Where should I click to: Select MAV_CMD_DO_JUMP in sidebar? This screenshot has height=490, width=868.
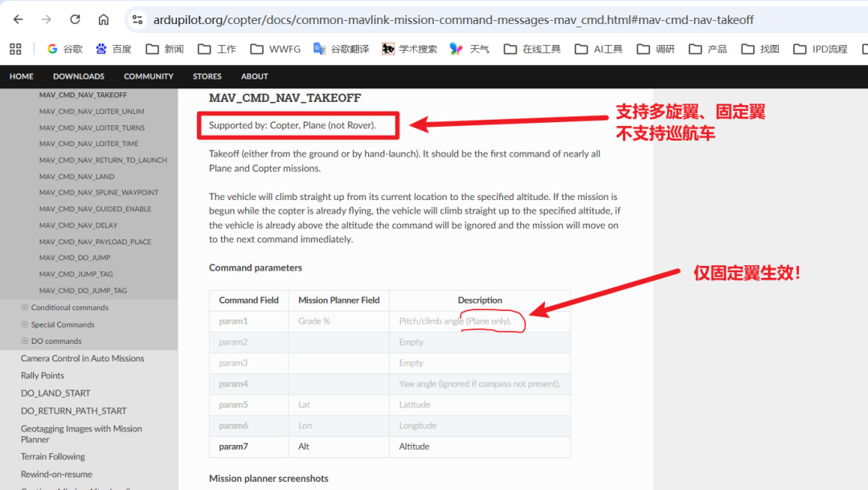(75, 258)
